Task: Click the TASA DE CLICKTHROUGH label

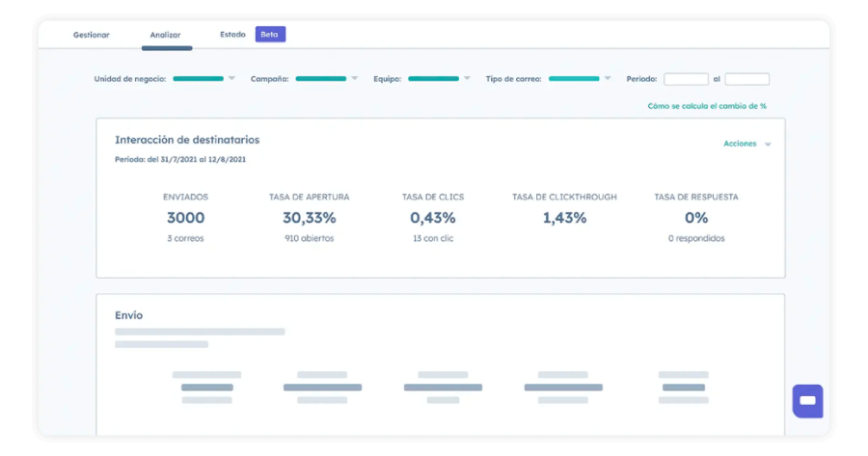Action: pyautogui.click(x=564, y=197)
